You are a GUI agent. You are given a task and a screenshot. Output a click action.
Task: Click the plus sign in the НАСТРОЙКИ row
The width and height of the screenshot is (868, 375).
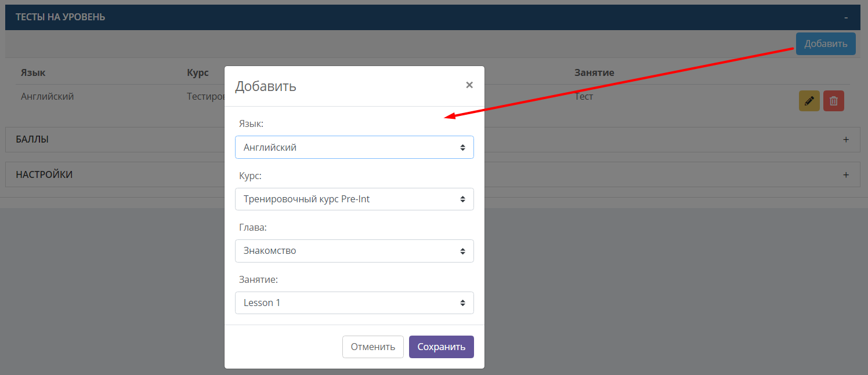pyautogui.click(x=846, y=174)
